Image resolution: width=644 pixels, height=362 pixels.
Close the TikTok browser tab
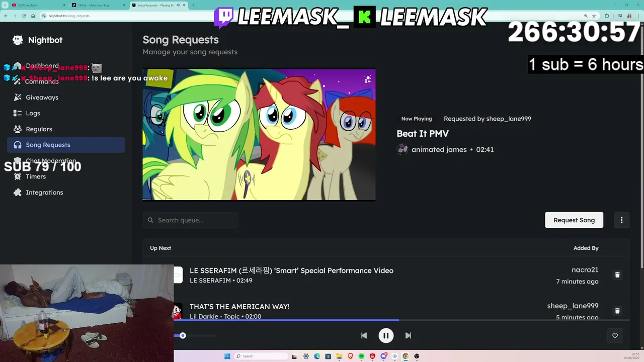(x=124, y=5)
